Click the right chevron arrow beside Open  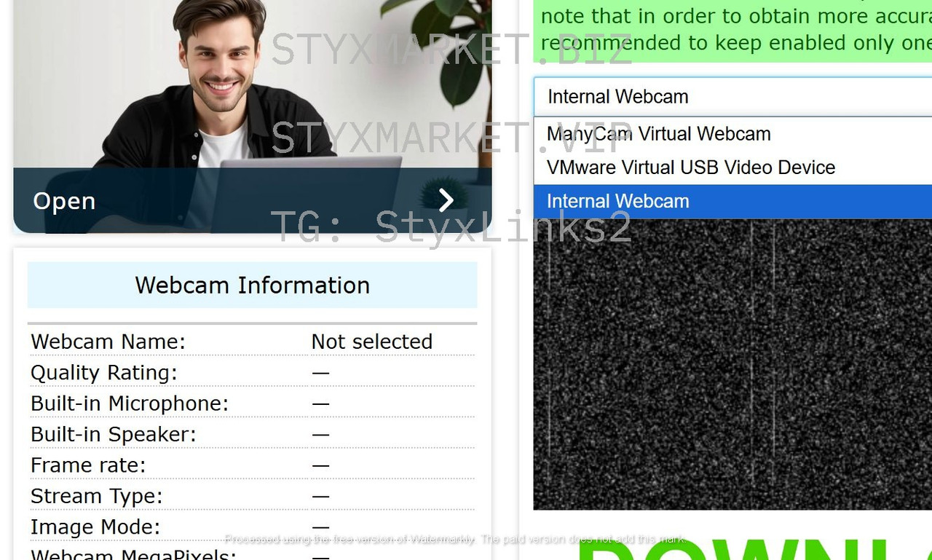coord(446,200)
